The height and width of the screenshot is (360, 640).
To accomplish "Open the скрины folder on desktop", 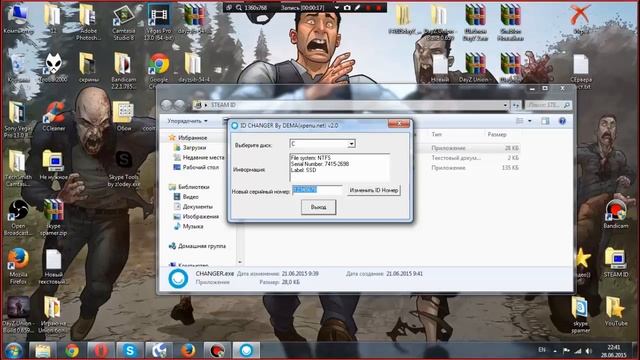I will coord(88,67).
